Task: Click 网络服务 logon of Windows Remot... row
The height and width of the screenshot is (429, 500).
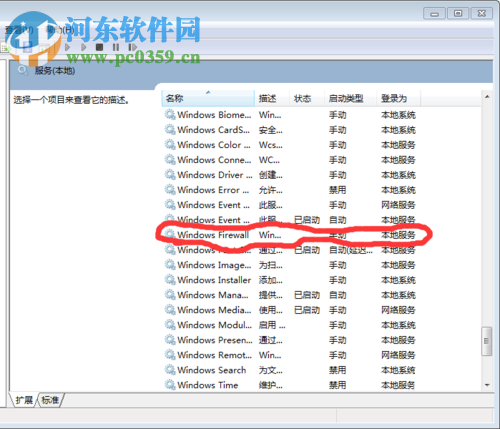Action: [x=398, y=355]
